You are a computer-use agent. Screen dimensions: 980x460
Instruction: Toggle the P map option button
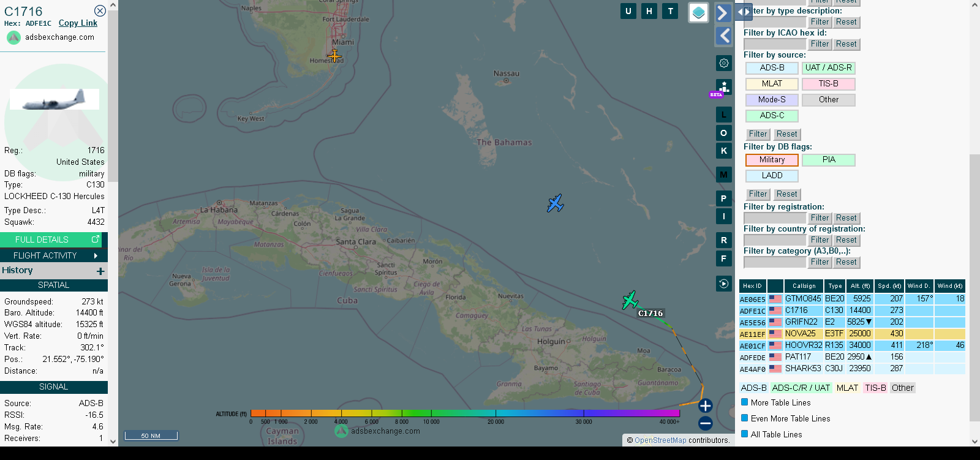click(x=724, y=198)
